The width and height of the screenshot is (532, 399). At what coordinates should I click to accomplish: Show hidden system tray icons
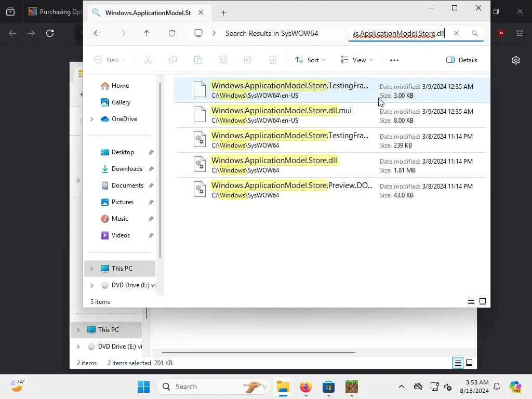[402, 387]
